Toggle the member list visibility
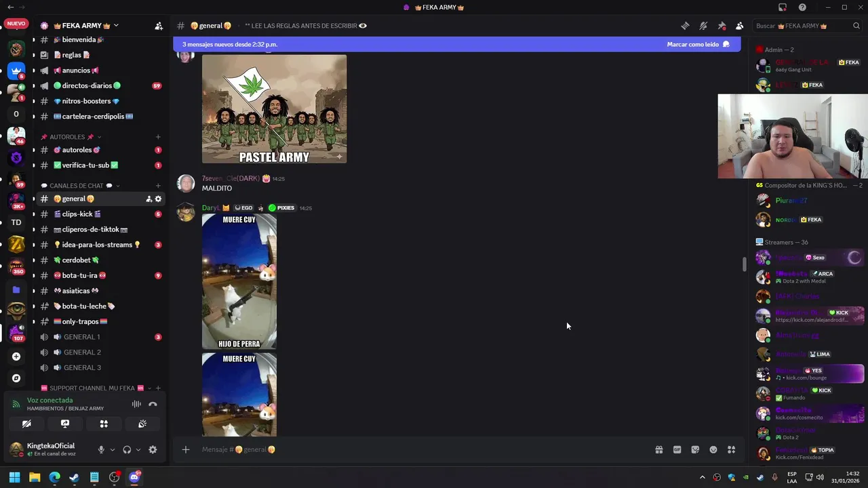The width and height of the screenshot is (868, 488). (x=740, y=26)
